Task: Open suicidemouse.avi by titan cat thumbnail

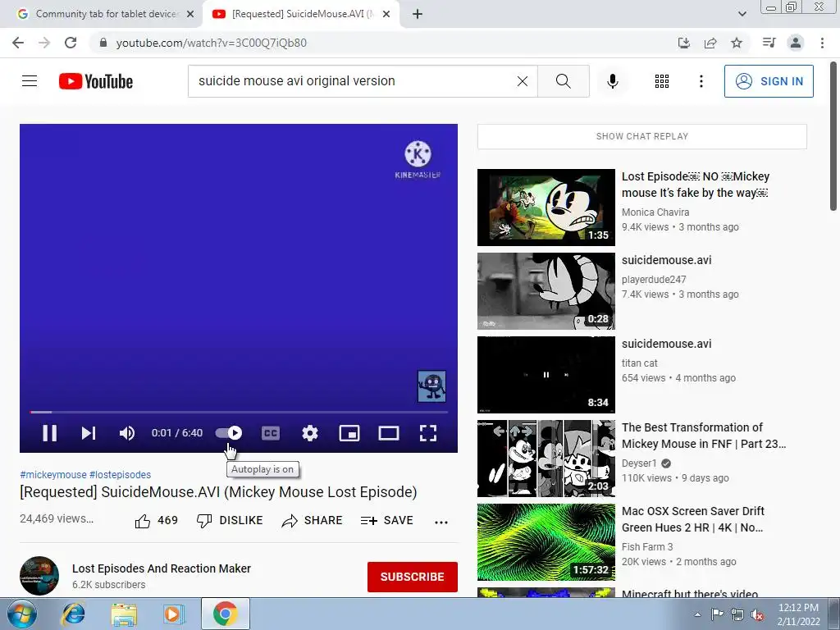Action: pos(546,374)
